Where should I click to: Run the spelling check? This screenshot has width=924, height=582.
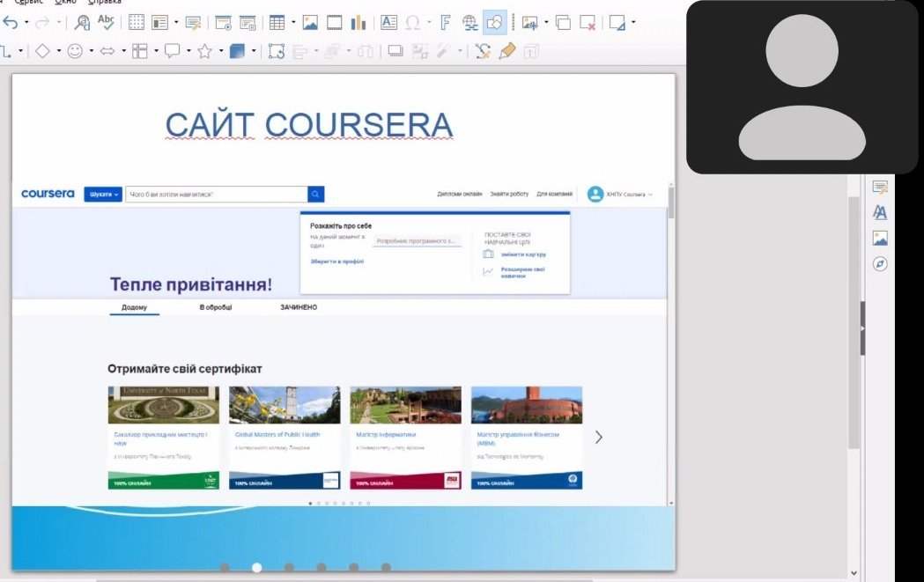tap(106, 22)
